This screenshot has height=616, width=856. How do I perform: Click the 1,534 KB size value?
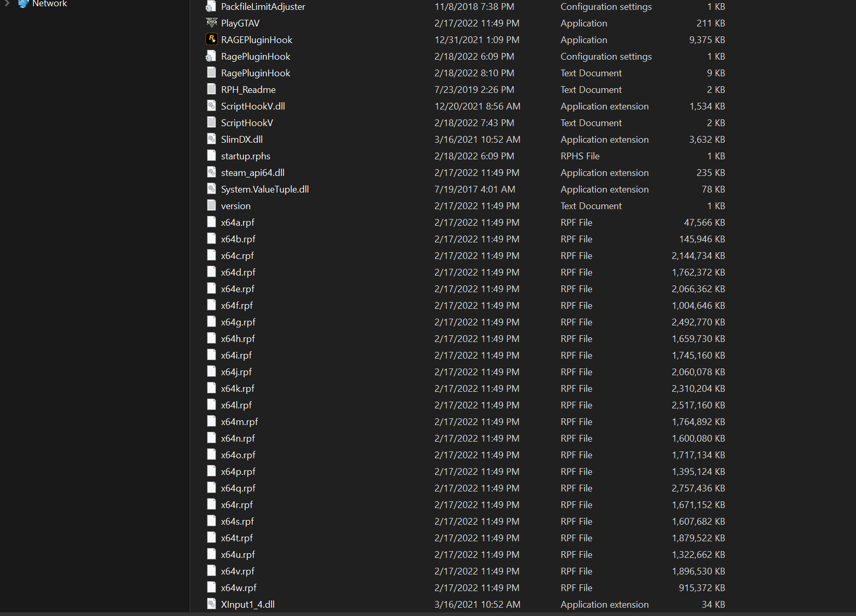[x=707, y=106]
